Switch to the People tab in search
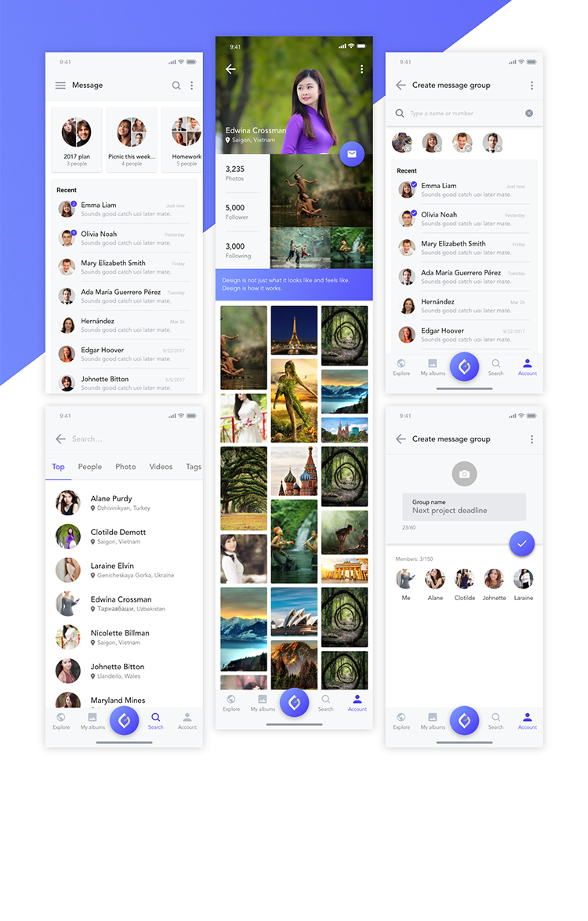The width and height of the screenshot is (588, 921). [x=89, y=467]
